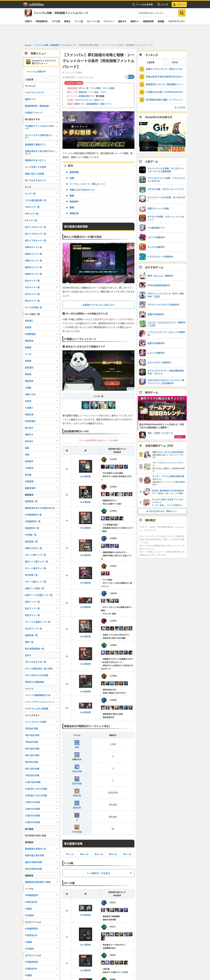The width and height of the screenshot is (210, 980).
Task: Click the yellow search magnifier button
Action: (182, 13)
